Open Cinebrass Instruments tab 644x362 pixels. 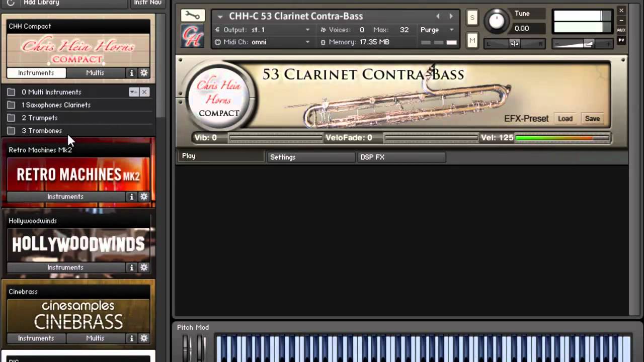tap(36, 338)
